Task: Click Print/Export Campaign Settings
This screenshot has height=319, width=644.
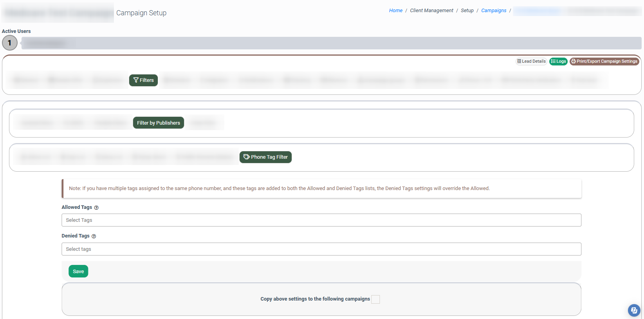Action: (604, 62)
